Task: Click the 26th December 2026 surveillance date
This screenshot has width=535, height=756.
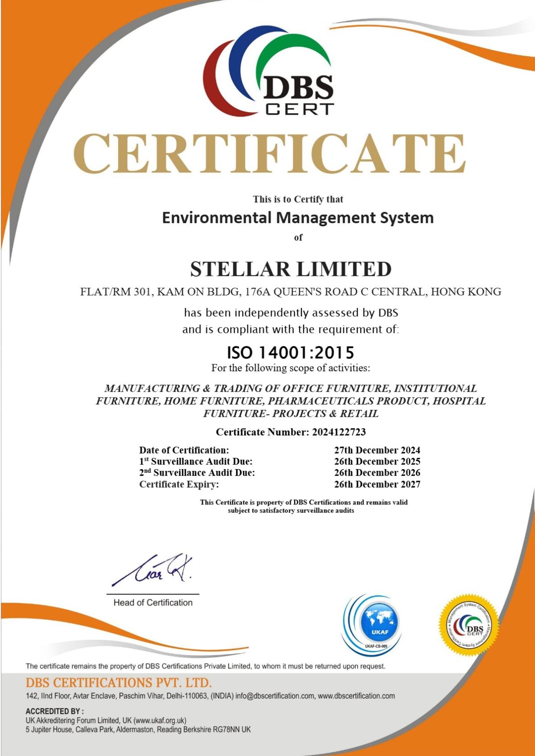Action: pyautogui.click(x=377, y=473)
